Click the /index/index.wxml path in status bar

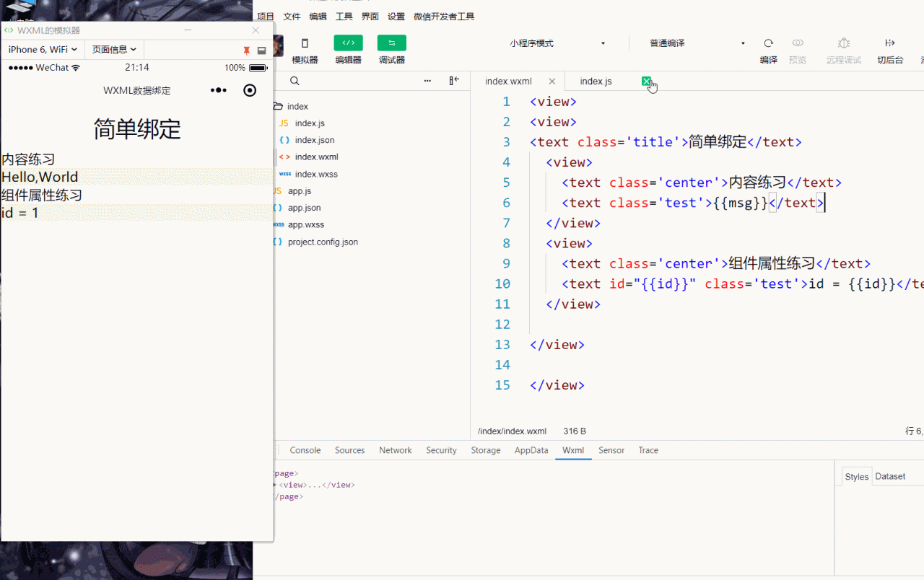click(512, 431)
